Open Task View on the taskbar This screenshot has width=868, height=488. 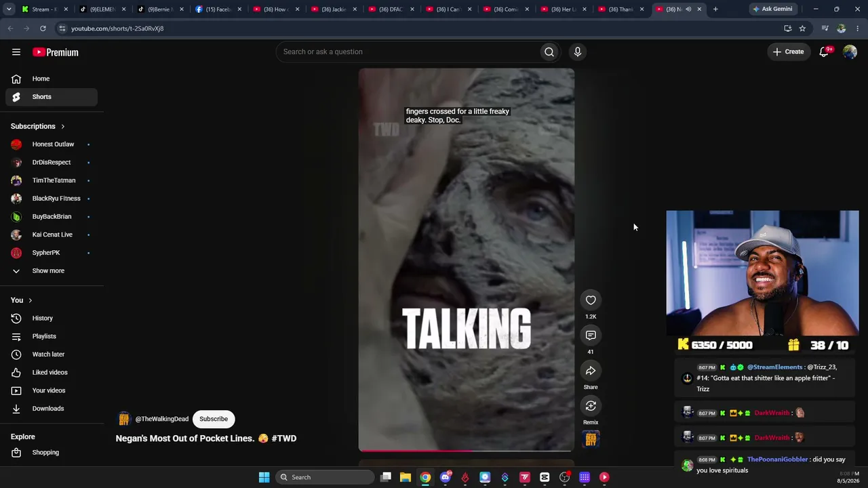(386, 477)
